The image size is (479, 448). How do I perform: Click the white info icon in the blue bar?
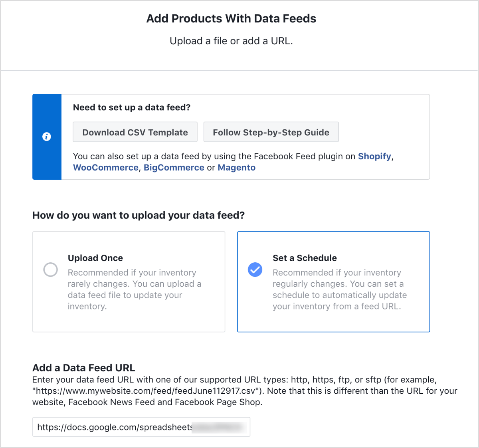47,137
